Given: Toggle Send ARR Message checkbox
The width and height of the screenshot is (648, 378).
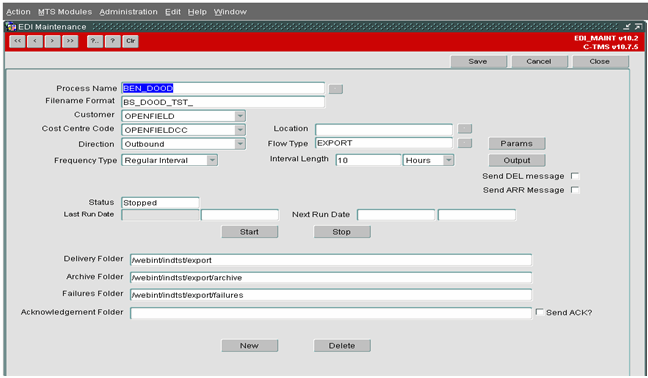Looking at the screenshot, I should click(x=575, y=190).
